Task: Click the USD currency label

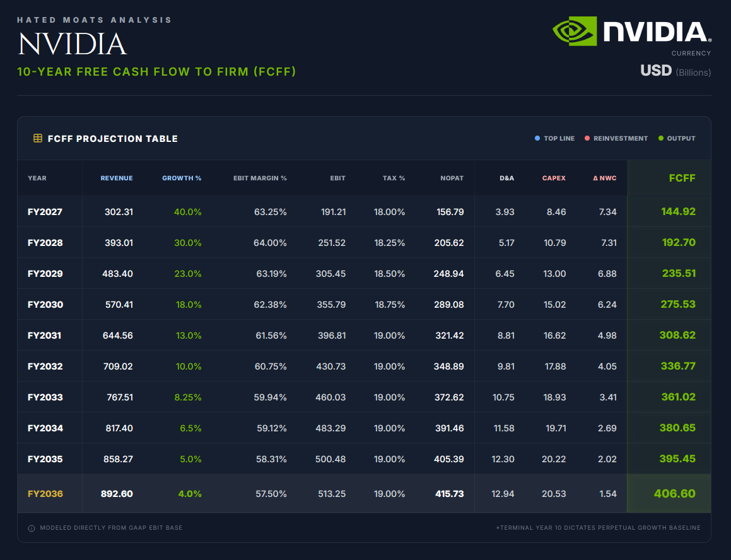Action: pos(655,71)
